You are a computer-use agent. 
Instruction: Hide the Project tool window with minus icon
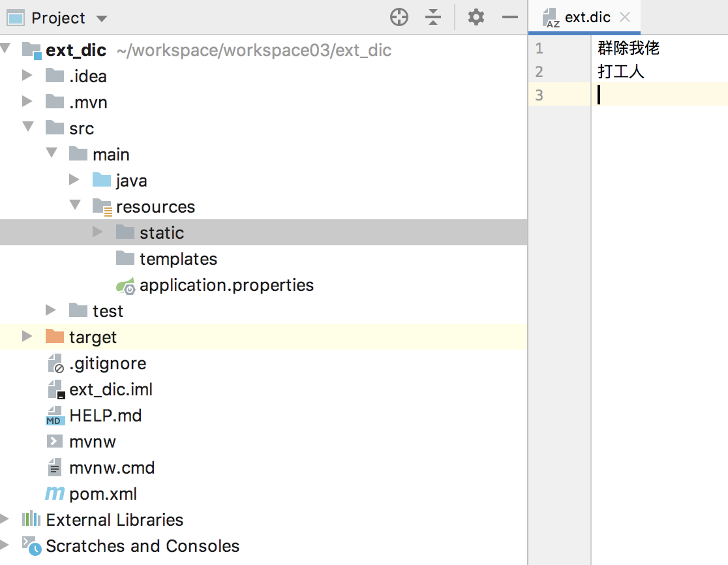(x=510, y=18)
